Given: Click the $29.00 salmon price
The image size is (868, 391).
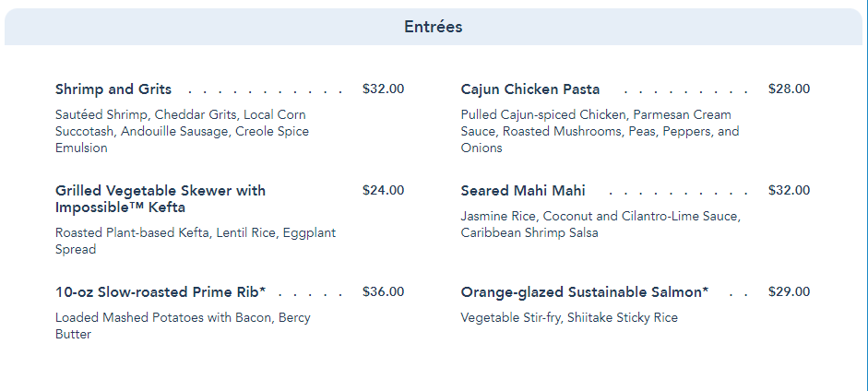Looking at the screenshot, I should click(789, 292).
